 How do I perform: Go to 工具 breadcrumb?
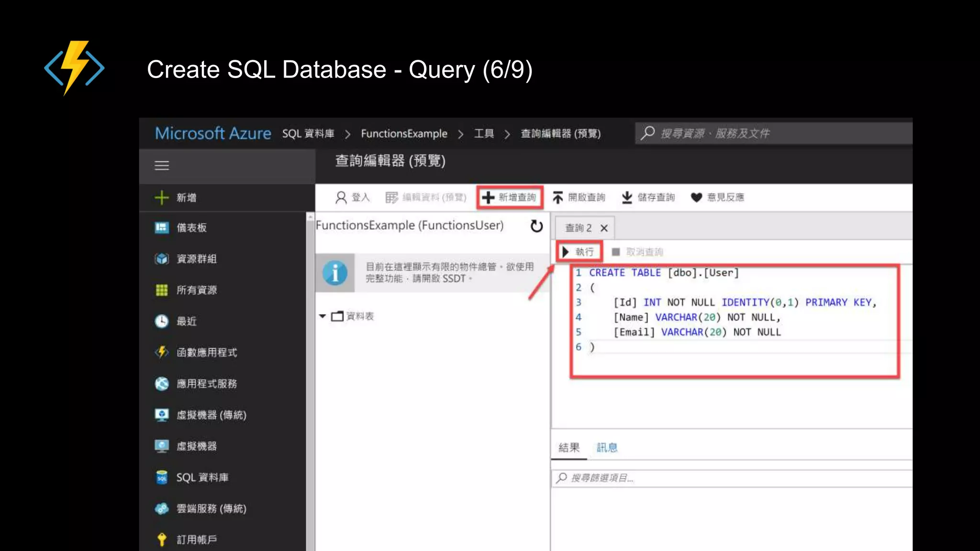coord(484,133)
